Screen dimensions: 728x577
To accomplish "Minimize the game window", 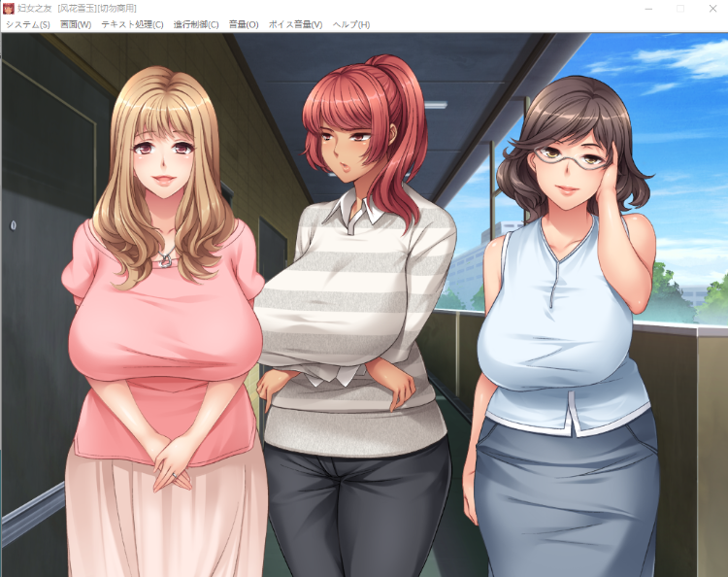I will pyautogui.click(x=648, y=9).
